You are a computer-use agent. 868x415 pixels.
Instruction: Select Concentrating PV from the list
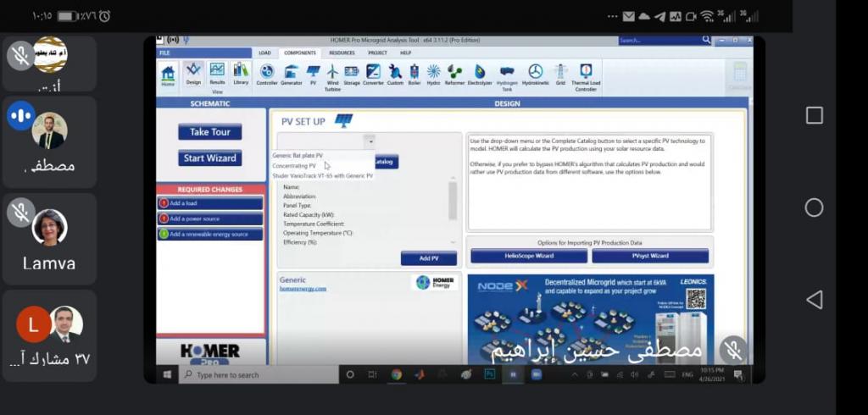pyautogui.click(x=294, y=166)
